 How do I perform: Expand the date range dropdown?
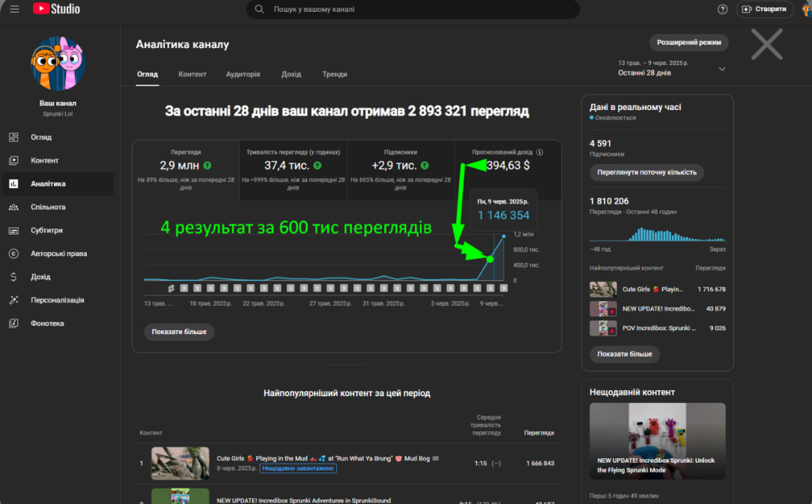721,69
